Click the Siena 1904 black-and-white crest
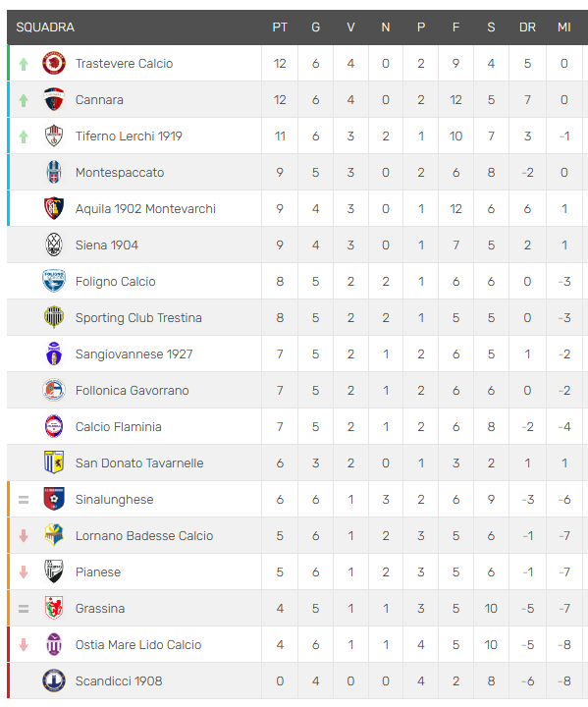 pyautogui.click(x=54, y=245)
